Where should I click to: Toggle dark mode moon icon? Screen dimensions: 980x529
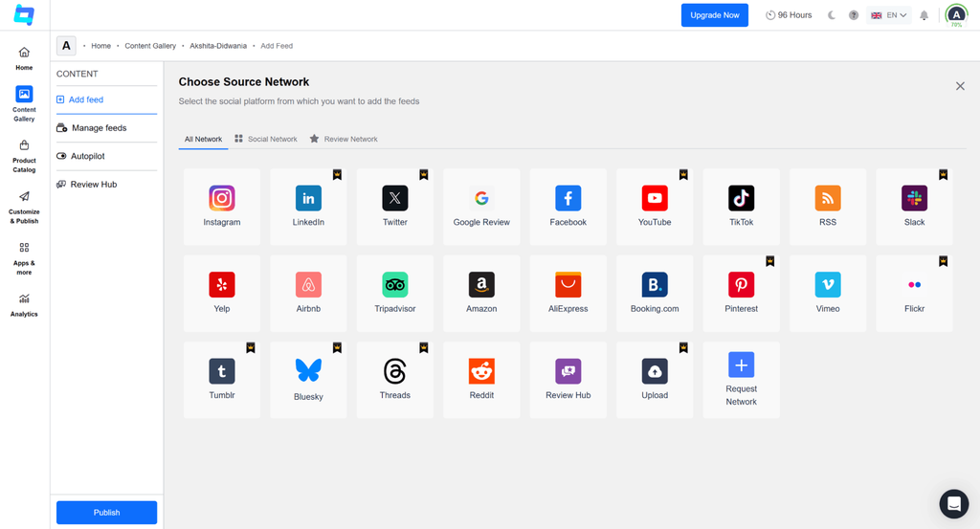click(x=832, y=15)
